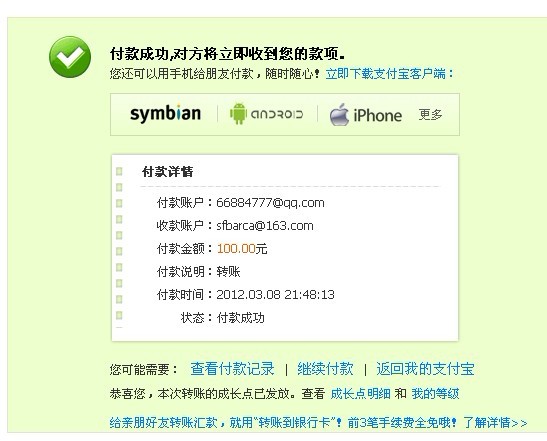Select the Symbian client logo

click(165, 114)
